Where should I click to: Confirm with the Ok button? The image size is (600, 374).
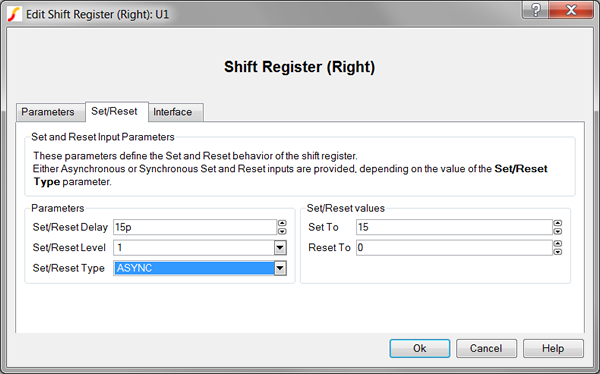[420, 348]
